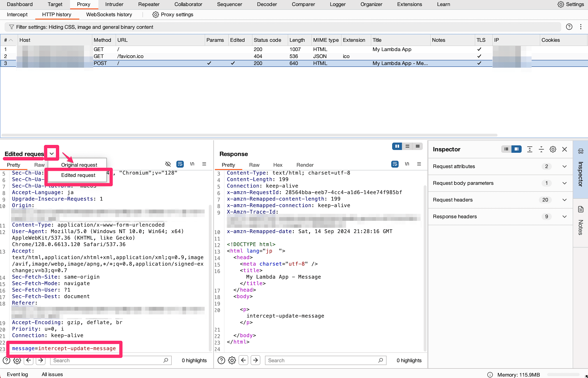Open the Organizer tab
This screenshot has height=378, width=588.
(371, 4)
